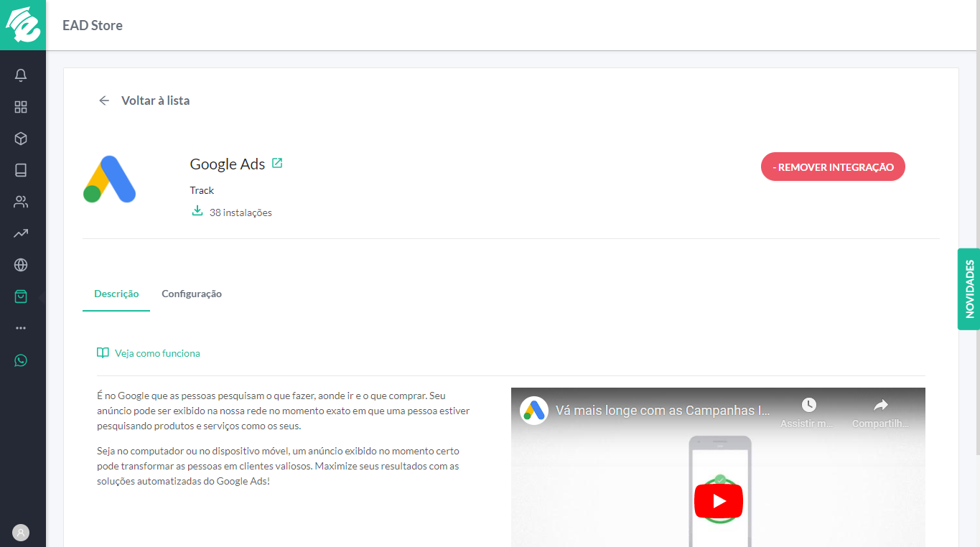Open the more options dots in the sidebar
The image size is (980, 547).
pyautogui.click(x=21, y=328)
